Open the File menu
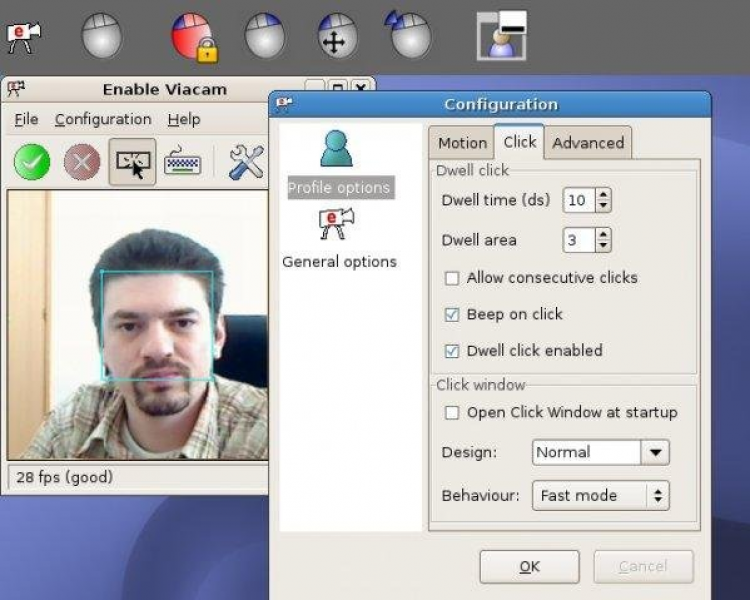750x600 pixels. (26, 119)
